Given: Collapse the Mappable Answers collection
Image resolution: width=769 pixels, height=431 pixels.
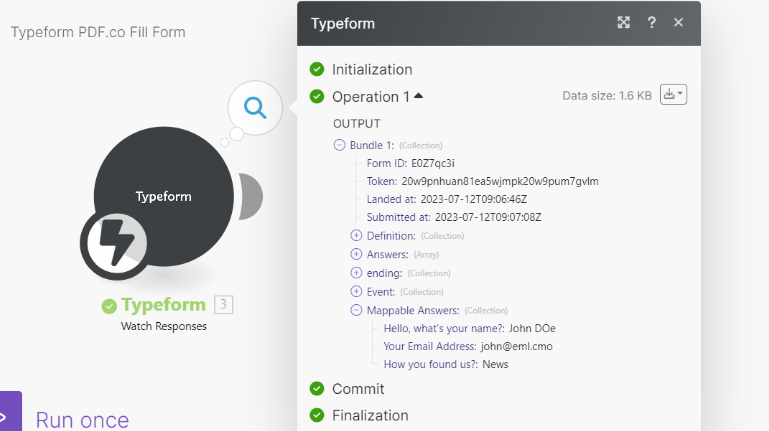Looking at the screenshot, I should [356, 310].
